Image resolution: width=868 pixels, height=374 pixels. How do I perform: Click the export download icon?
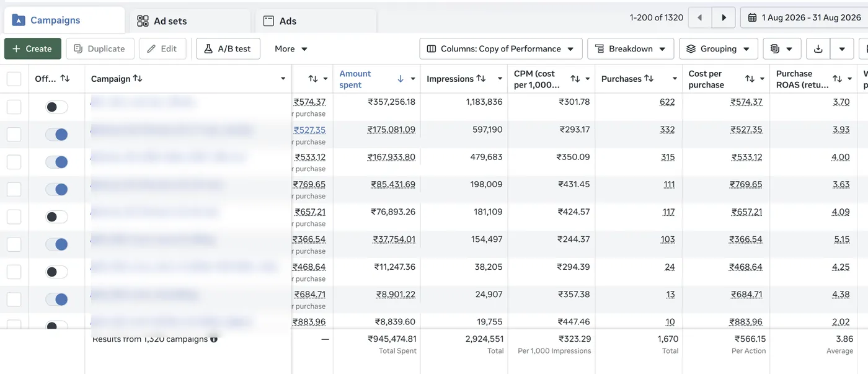(818, 49)
